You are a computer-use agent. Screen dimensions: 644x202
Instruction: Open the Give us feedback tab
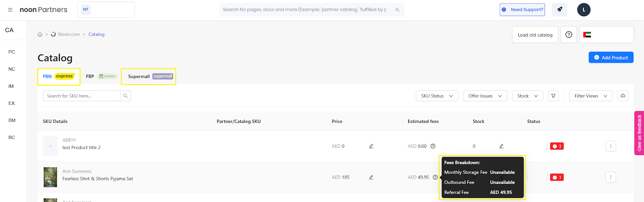point(639,133)
